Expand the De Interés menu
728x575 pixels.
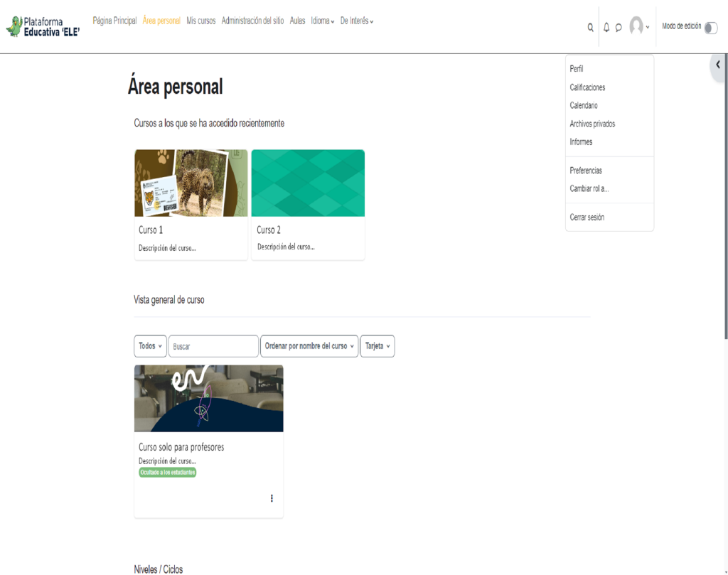(x=356, y=21)
